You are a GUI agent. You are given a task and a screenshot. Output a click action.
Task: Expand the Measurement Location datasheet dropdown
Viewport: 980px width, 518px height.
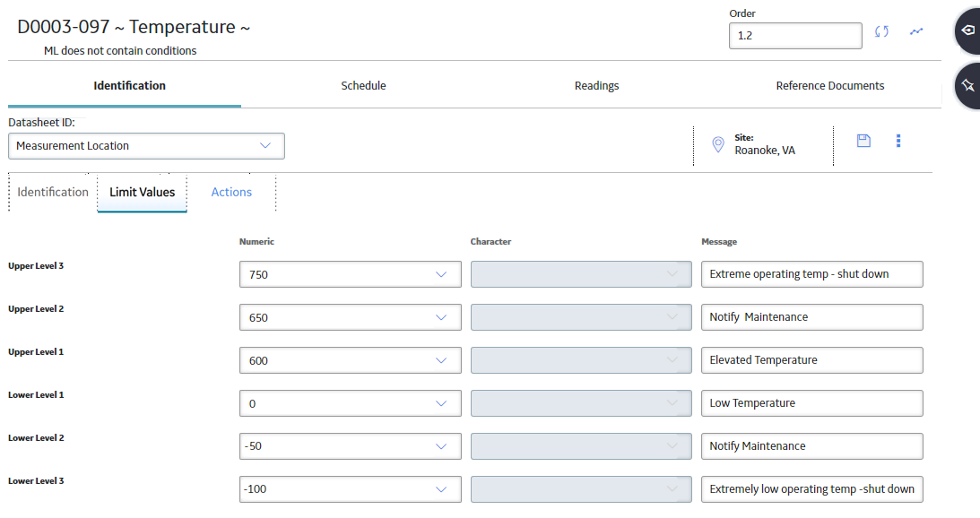tap(146, 145)
